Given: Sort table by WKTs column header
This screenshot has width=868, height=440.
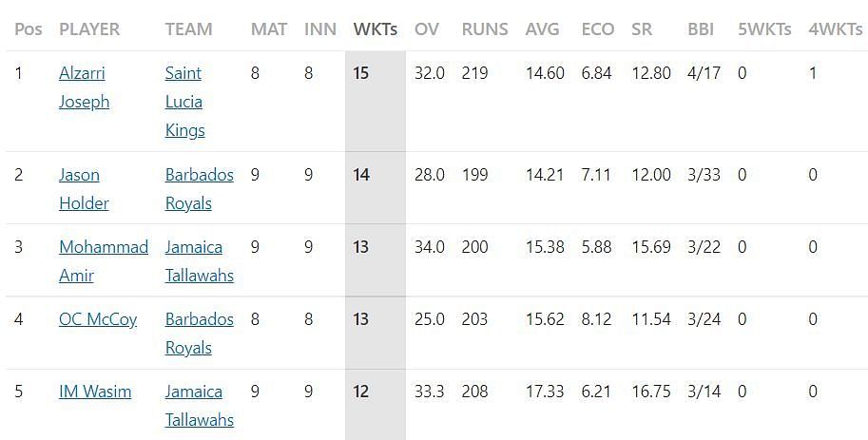Looking at the screenshot, I should [x=375, y=29].
